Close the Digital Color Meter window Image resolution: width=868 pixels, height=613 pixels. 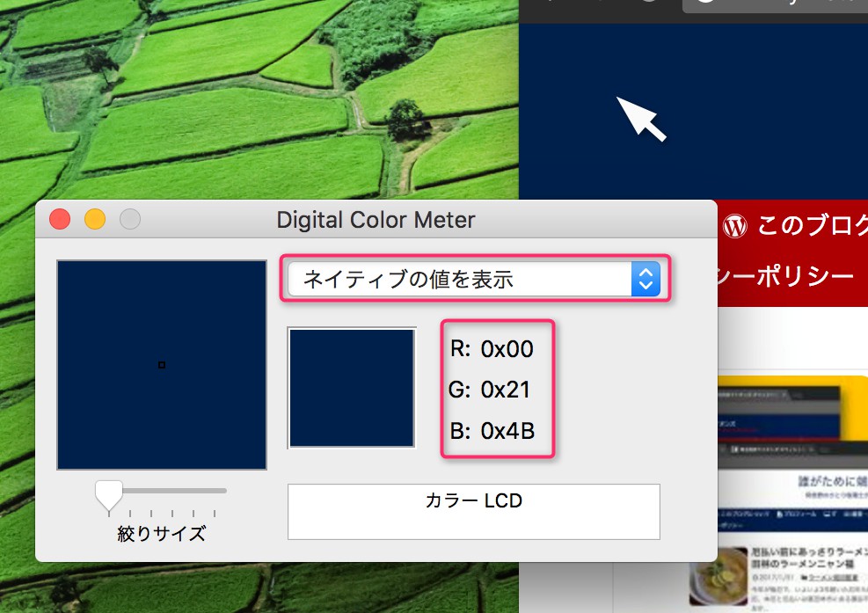coord(60,219)
